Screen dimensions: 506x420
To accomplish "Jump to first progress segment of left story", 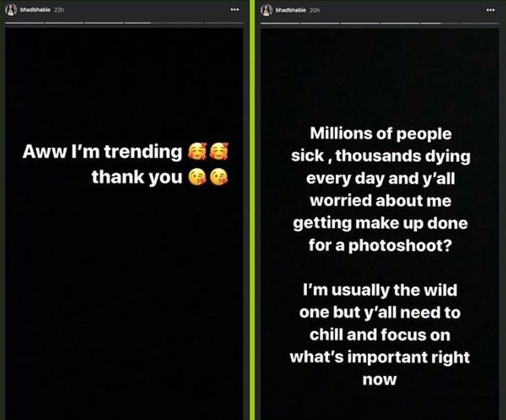I will pos(24,23).
